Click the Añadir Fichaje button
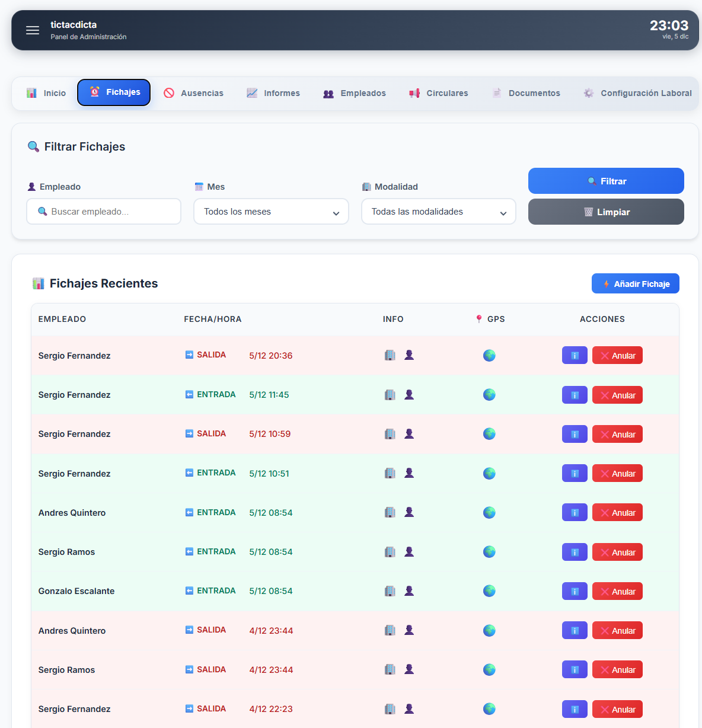 [x=635, y=284]
